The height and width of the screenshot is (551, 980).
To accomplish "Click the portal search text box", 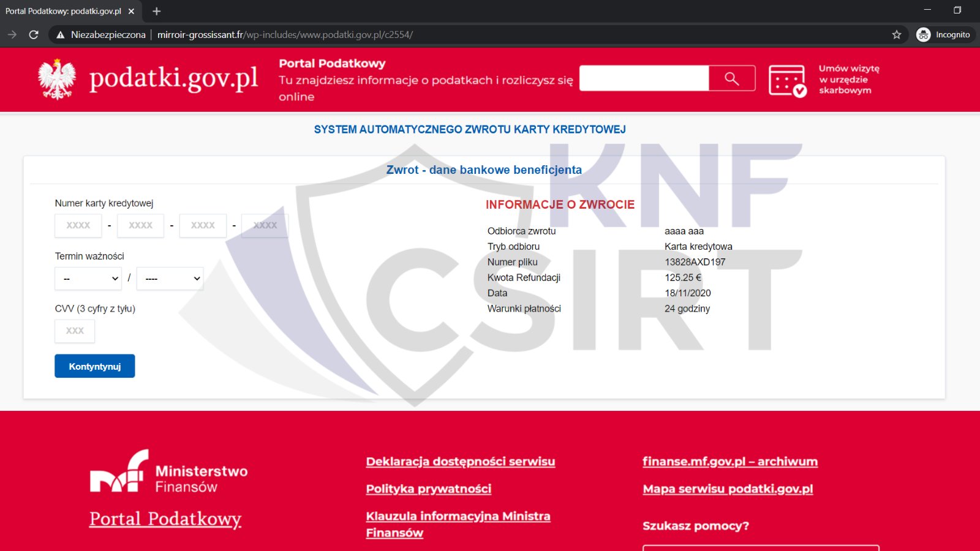I will pyautogui.click(x=644, y=78).
